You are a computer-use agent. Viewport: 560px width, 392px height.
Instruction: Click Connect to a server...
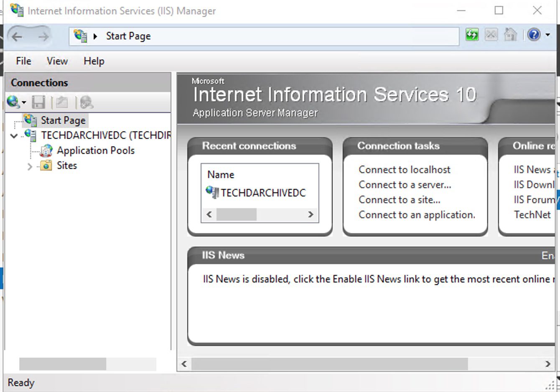point(405,185)
